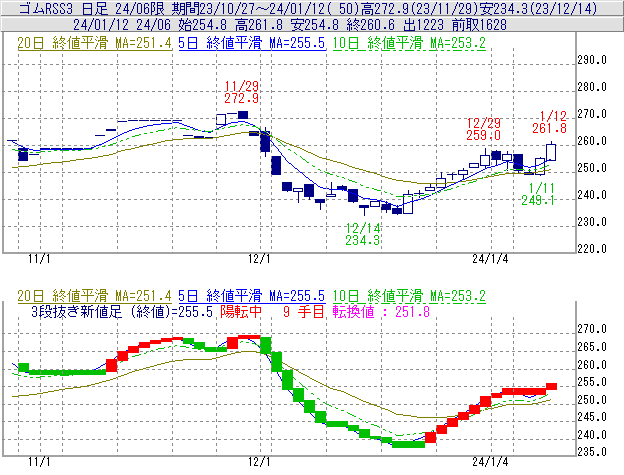Click the 10日 終値平滑 MA=253.2 legend in lower chart

[x=409, y=296]
